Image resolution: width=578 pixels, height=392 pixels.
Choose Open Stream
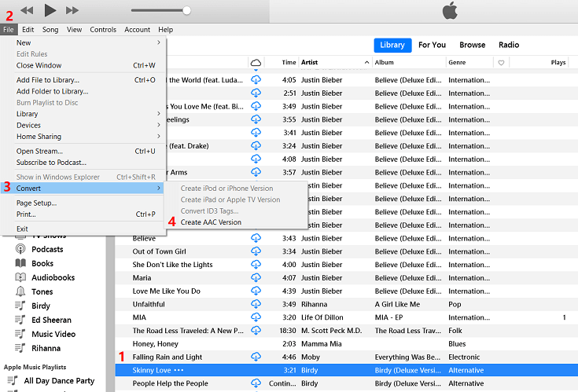[x=83, y=151]
